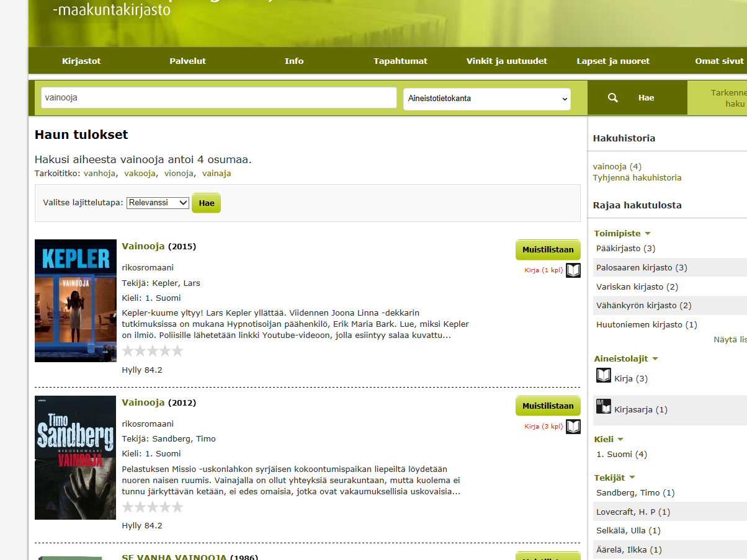
Task: Try the suggested search term vionoja
Action: pyautogui.click(x=179, y=174)
